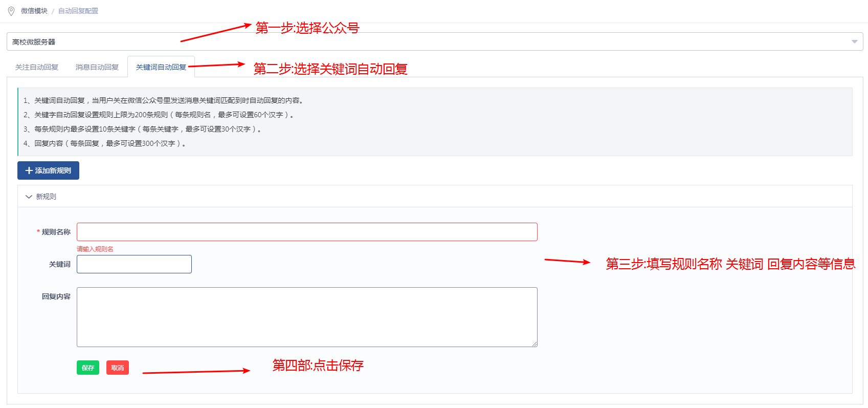The width and height of the screenshot is (868, 408).
Task: Click the 自动回复配置 breadcrumb
Action: point(78,11)
